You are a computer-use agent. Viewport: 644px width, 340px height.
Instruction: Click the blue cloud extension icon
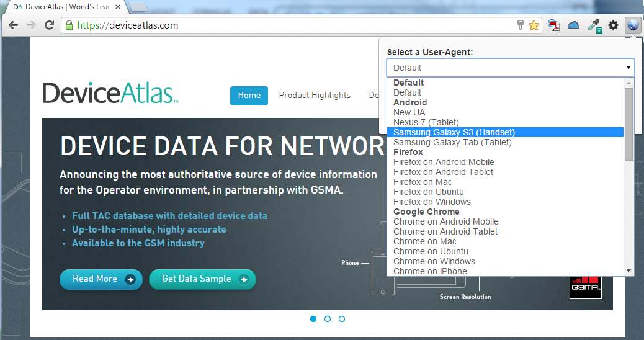[x=573, y=25]
